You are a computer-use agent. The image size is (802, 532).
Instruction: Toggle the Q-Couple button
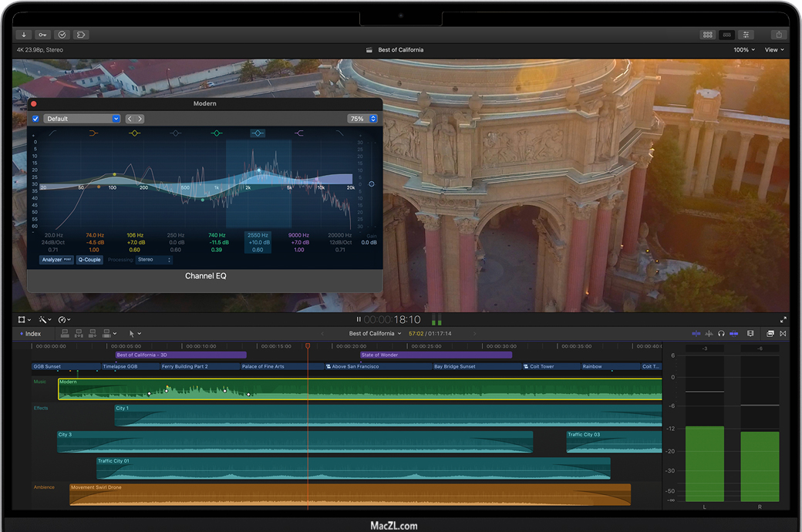coord(89,260)
